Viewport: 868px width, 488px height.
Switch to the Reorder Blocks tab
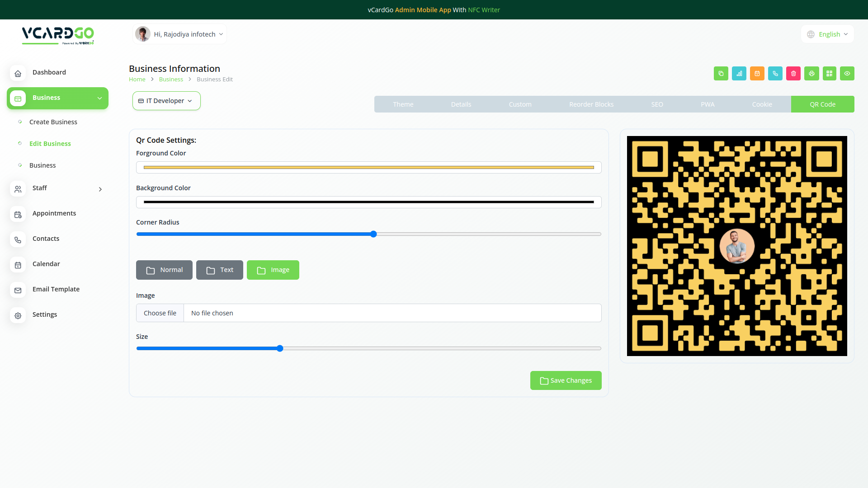tap(591, 104)
